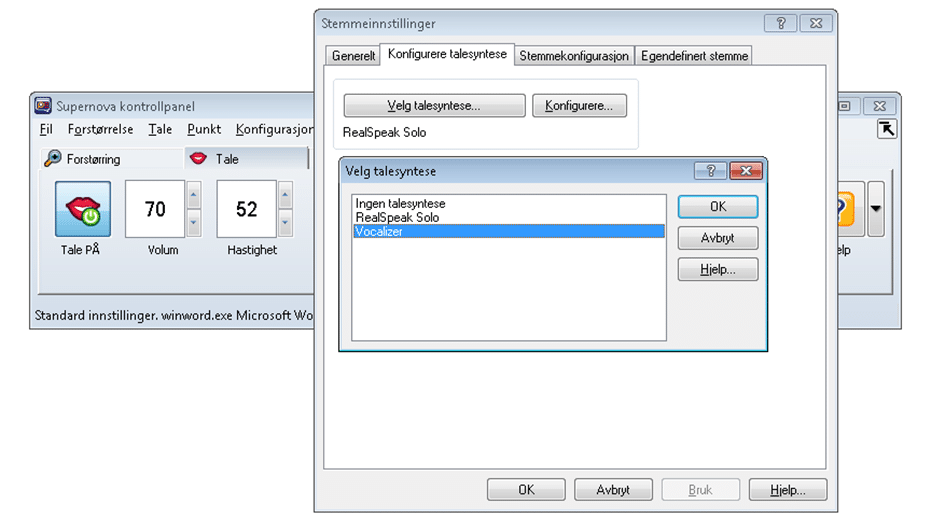Click the Supernova icon in the title bar
Image resolution: width=945 pixels, height=532 pixels.
click(x=44, y=106)
